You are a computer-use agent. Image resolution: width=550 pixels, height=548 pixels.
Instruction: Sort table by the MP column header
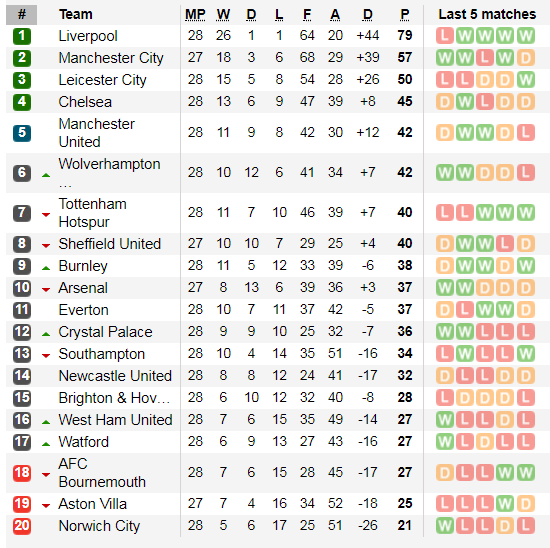pyautogui.click(x=195, y=14)
